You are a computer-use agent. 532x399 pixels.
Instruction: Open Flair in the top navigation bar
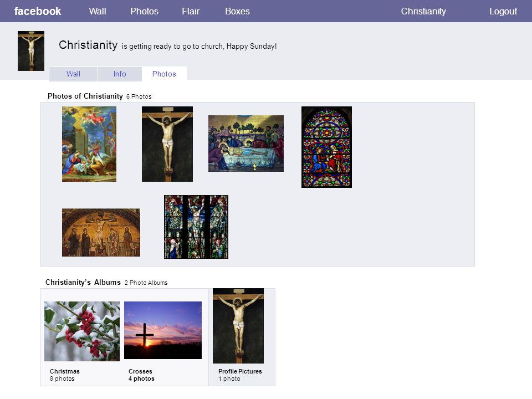[x=191, y=11]
